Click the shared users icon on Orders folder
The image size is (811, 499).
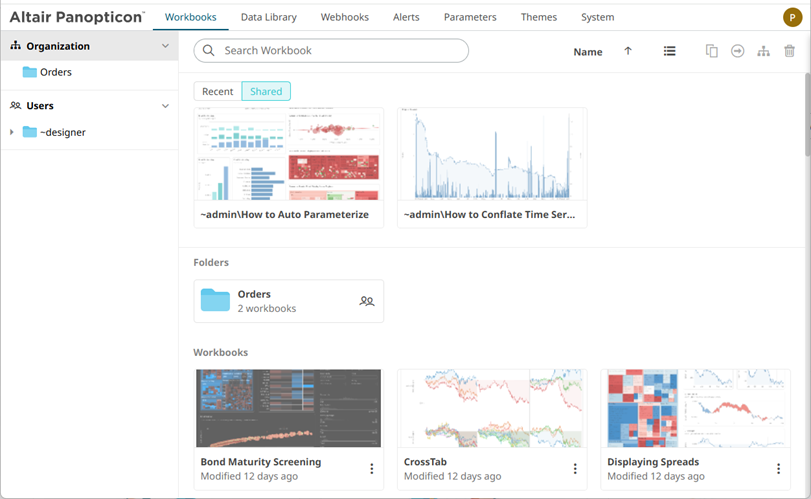(x=367, y=301)
